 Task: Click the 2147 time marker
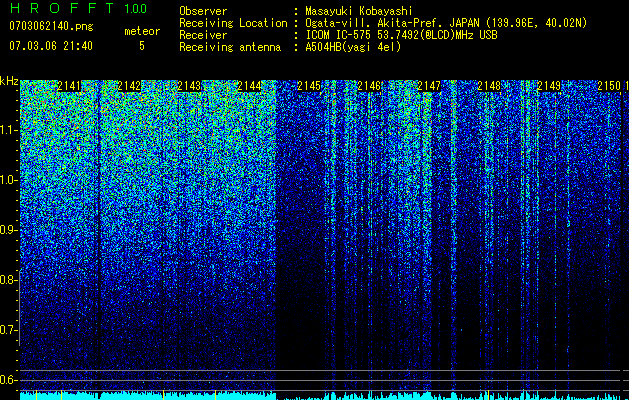[429, 86]
